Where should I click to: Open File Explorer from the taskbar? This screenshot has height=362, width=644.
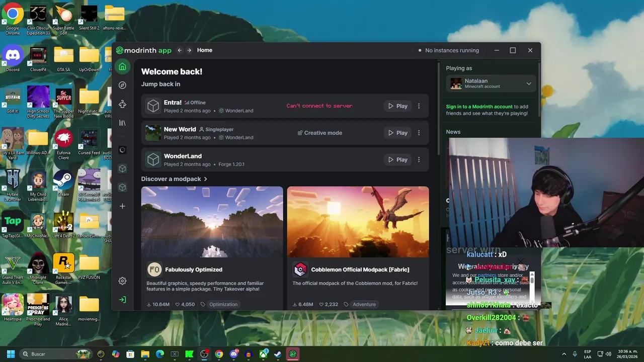pos(145,354)
